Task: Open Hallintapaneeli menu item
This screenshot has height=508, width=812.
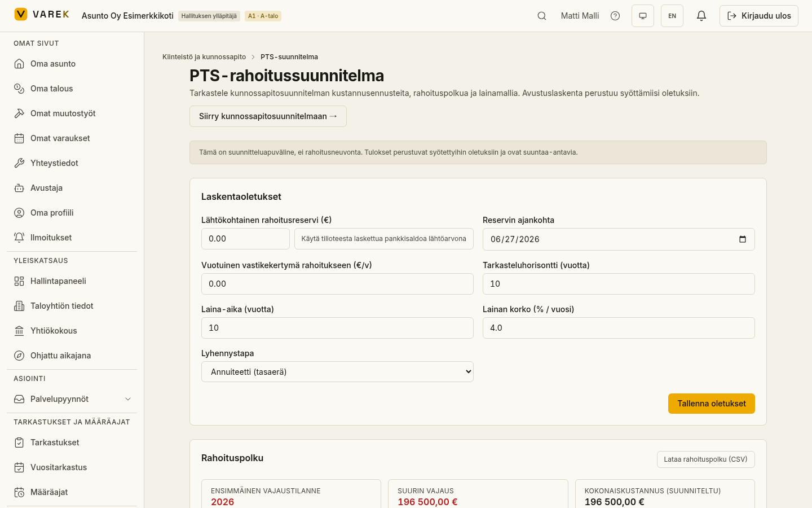Action: pyautogui.click(x=72, y=281)
